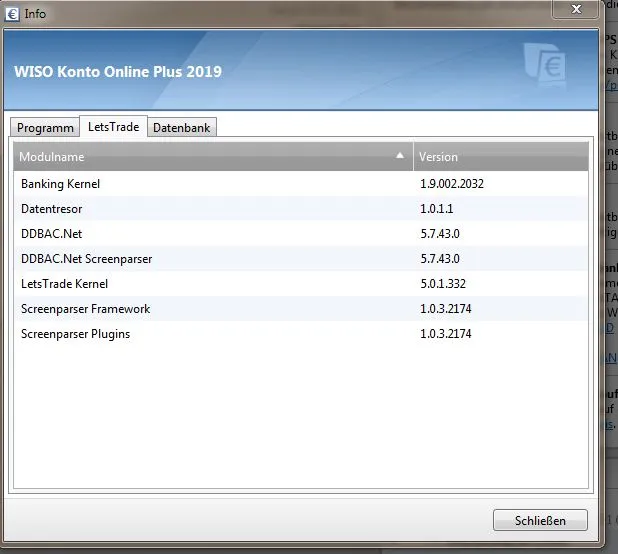Click the DDBAC.Net module entry

tap(51, 234)
